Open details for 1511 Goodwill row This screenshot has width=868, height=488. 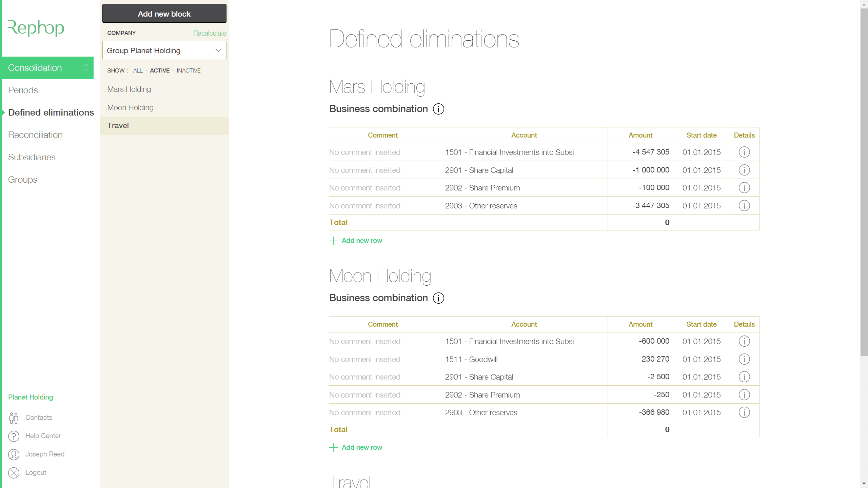[x=744, y=359]
